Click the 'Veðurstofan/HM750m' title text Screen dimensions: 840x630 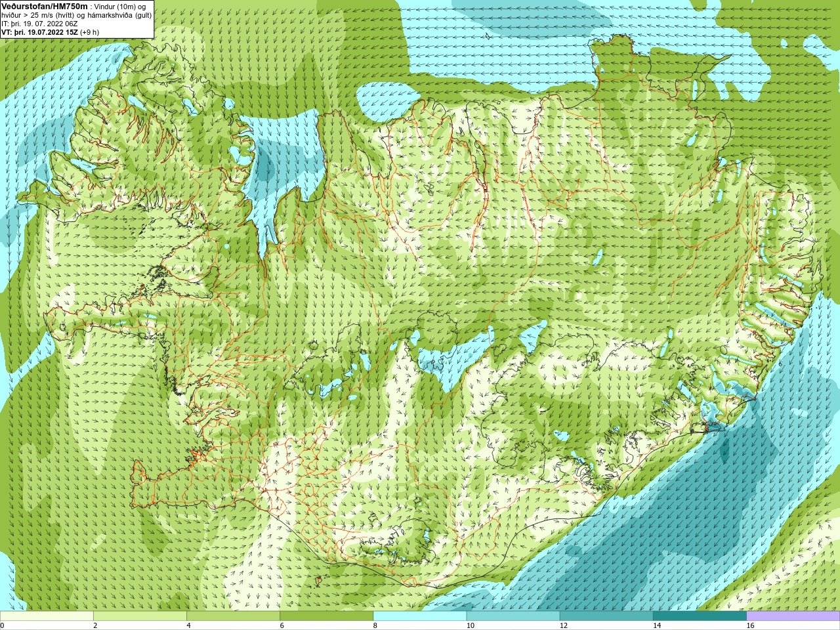(x=45, y=6)
